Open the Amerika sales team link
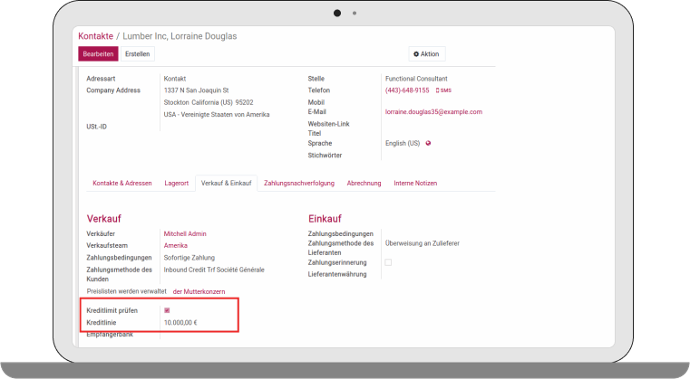The image size is (690, 379). coord(176,246)
